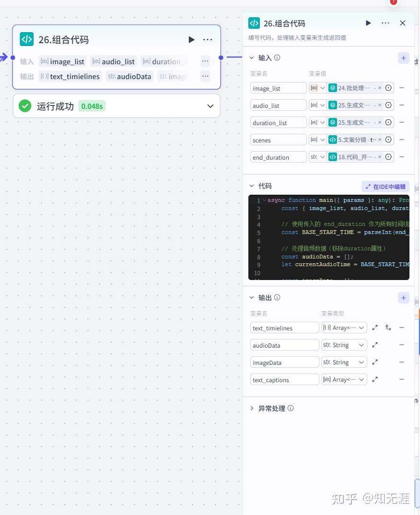420x515 pixels.
Task: Open type dropdown for scenes input
Action: click(x=317, y=140)
